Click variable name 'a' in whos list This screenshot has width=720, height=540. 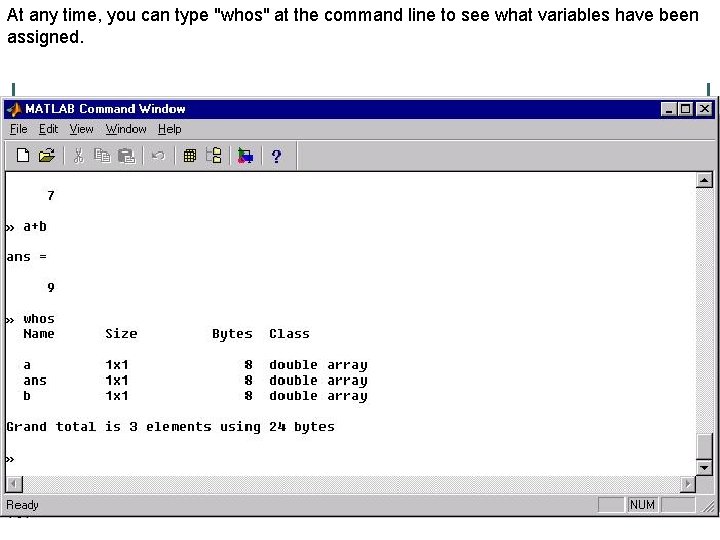point(27,365)
